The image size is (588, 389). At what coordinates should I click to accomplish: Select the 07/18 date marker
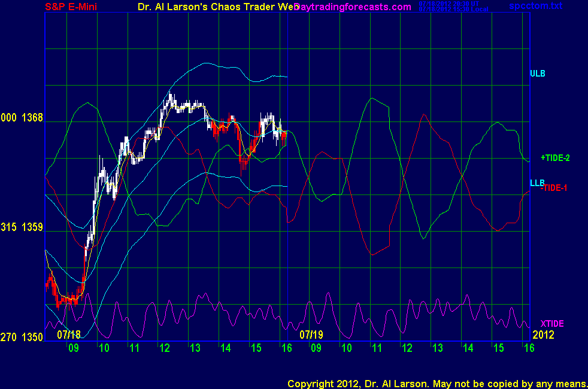(69, 333)
